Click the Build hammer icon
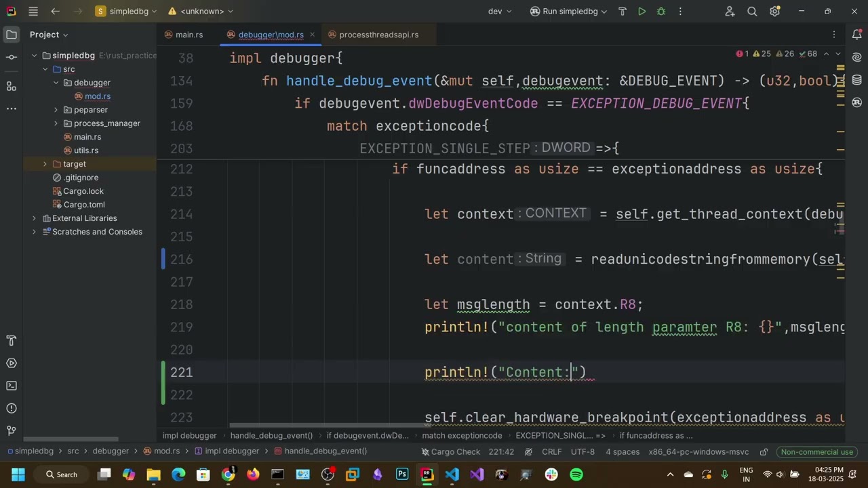Screen dimensions: 868x488 coord(623,12)
